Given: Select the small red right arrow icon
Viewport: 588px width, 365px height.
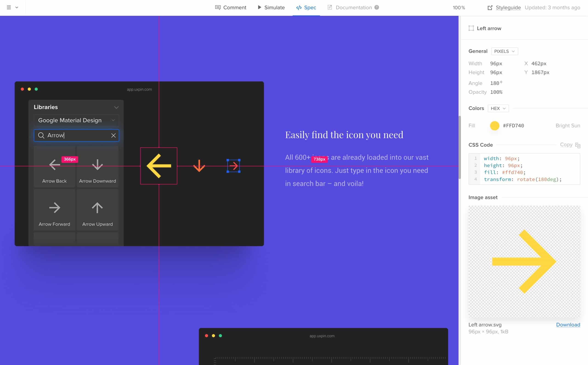Looking at the screenshot, I should tap(233, 166).
